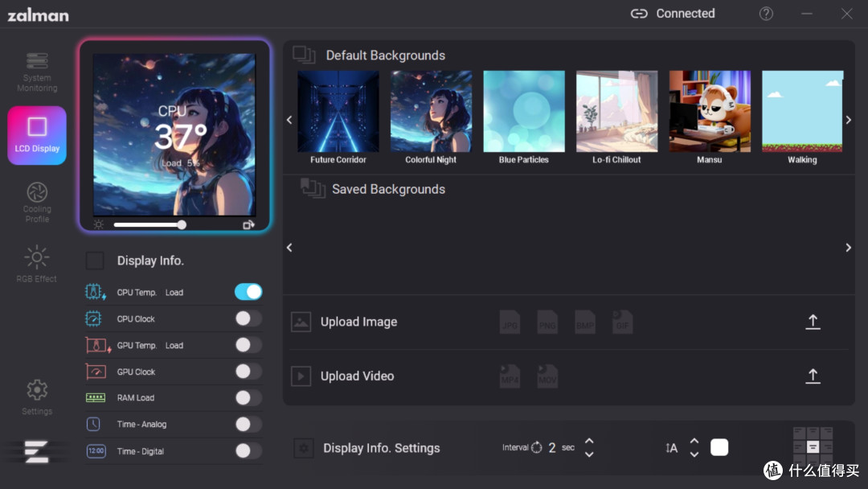Image resolution: width=868 pixels, height=489 pixels.
Task: Click the Upload Video upload arrow
Action: tap(813, 376)
